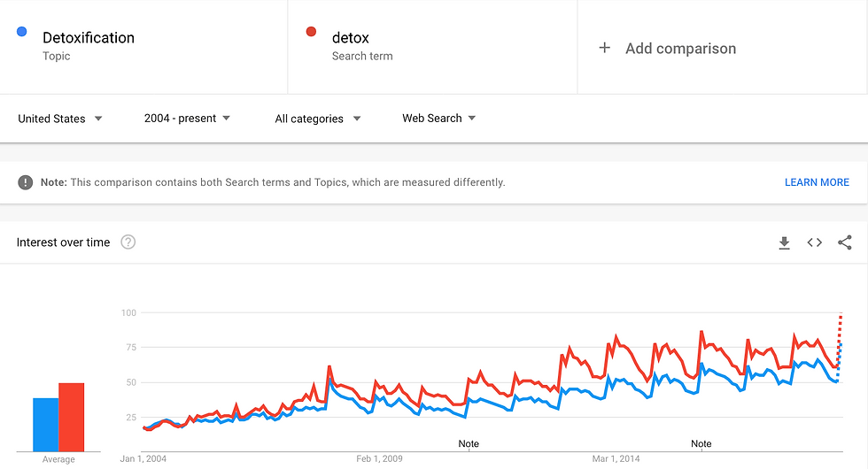Screen dimensions: 868x469
Task: Edit the Detoxification topic term
Action: pos(89,37)
